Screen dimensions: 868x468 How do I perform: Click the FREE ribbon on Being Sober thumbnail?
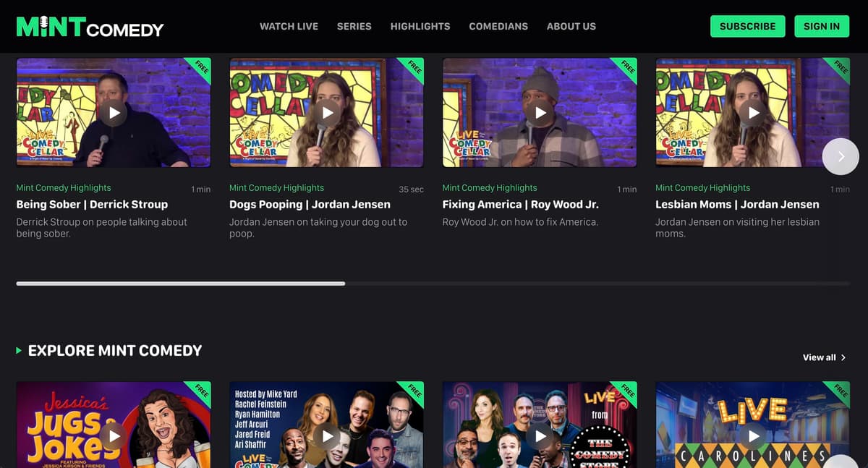tap(200, 69)
